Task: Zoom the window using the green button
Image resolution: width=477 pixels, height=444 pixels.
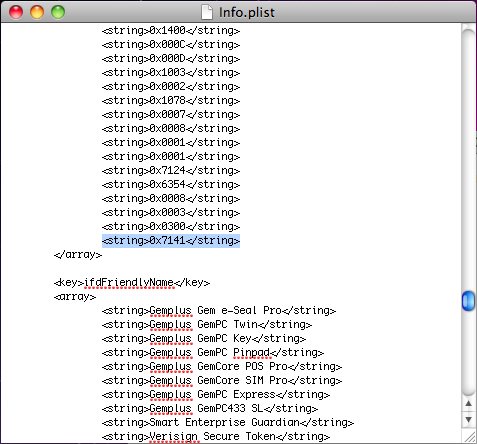Action: pyautogui.click(x=58, y=12)
